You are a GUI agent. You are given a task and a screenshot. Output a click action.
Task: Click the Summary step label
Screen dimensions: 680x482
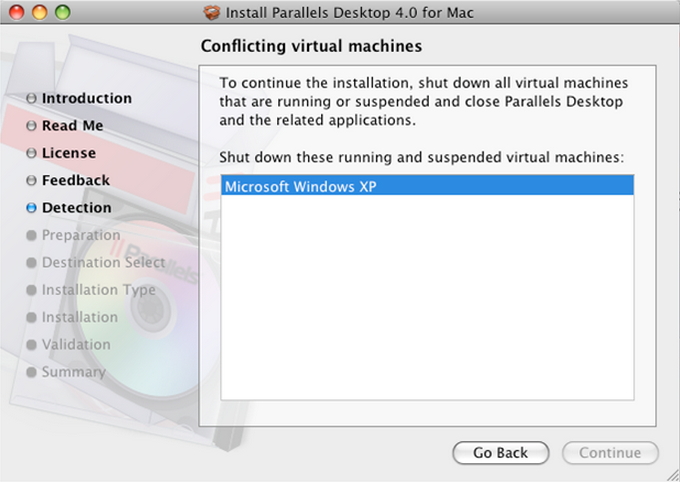pyautogui.click(x=73, y=372)
